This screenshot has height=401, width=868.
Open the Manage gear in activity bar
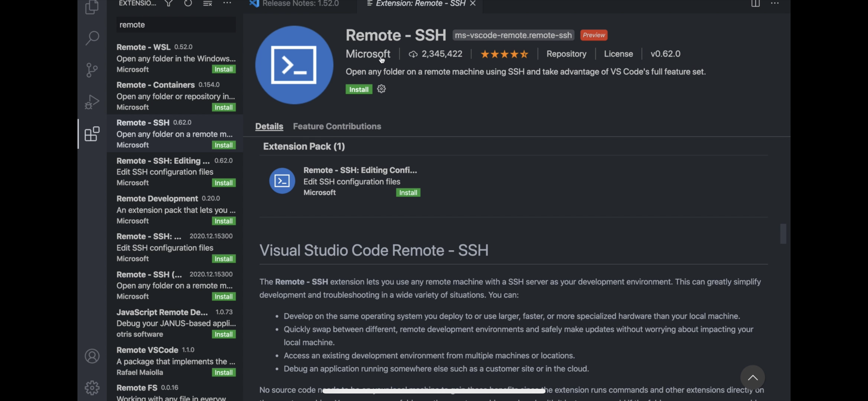[x=92, y=388]
